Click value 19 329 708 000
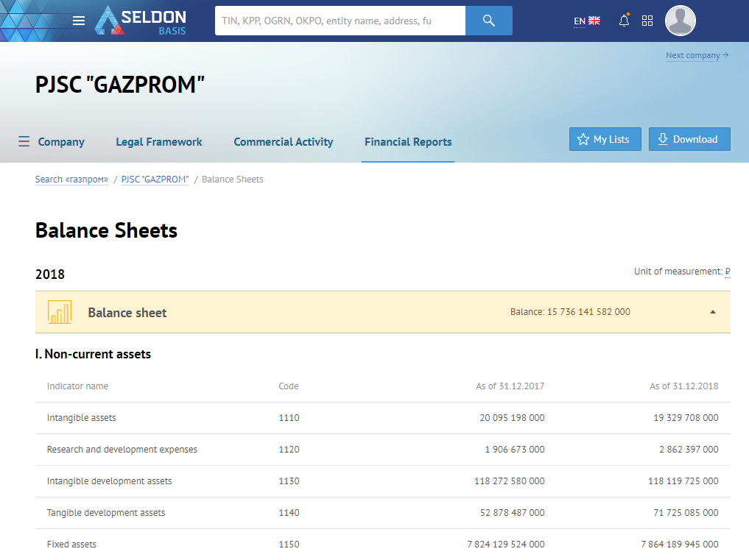The width and height of the screenshot is (749, 560). point(686,418)
